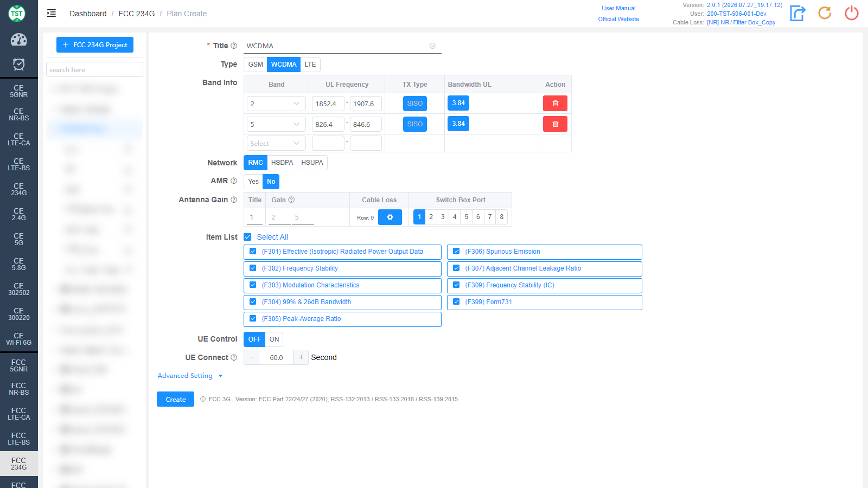Expand Advanced Setting section
868x488 pixels.
pyautogui.click(x=190, y=376)
